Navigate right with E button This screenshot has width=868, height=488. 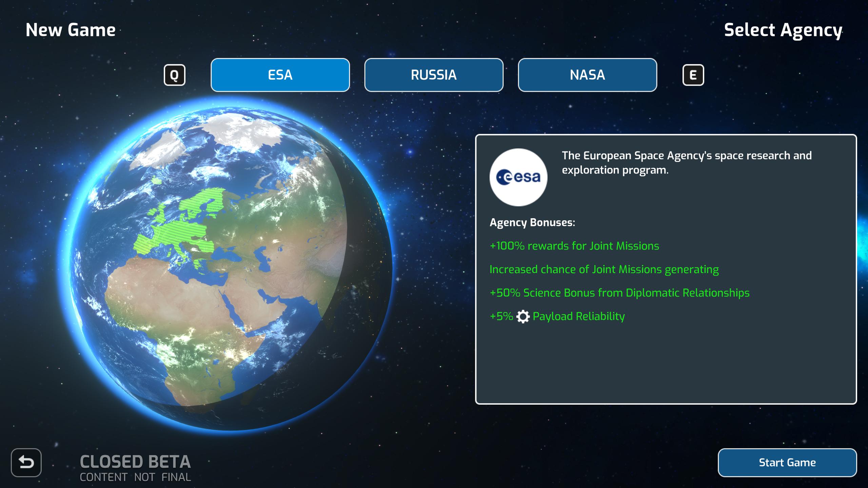693,75
